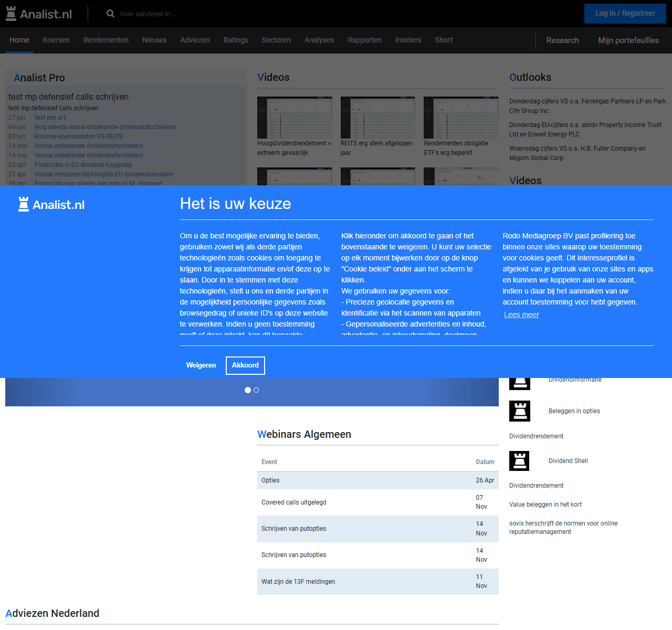Open Value beleggen in het kort link

point(545,505)
